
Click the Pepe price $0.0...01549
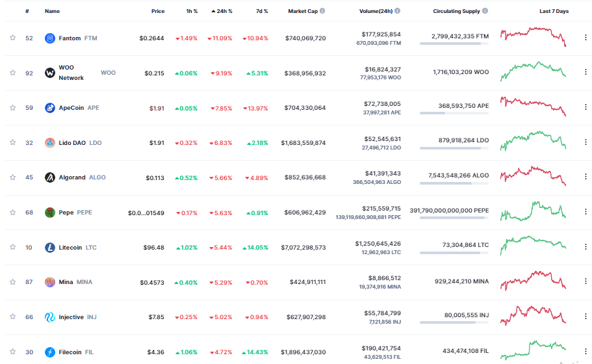pyautogui.click(x=146, y=213)
